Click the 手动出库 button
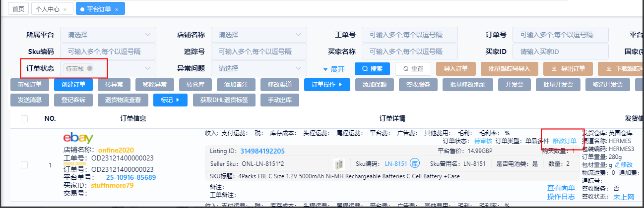This screenshot has width=644, height=208. click(x=280, y=100)
